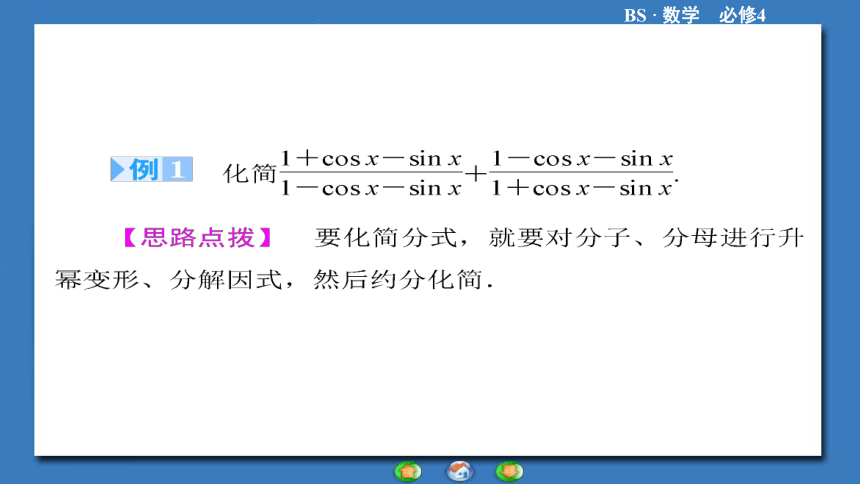The height and width of the screenshot is (484, 860).
Task: Go to previous slide with up arrow
Action: pyautogui.click(x=408, y=471)
